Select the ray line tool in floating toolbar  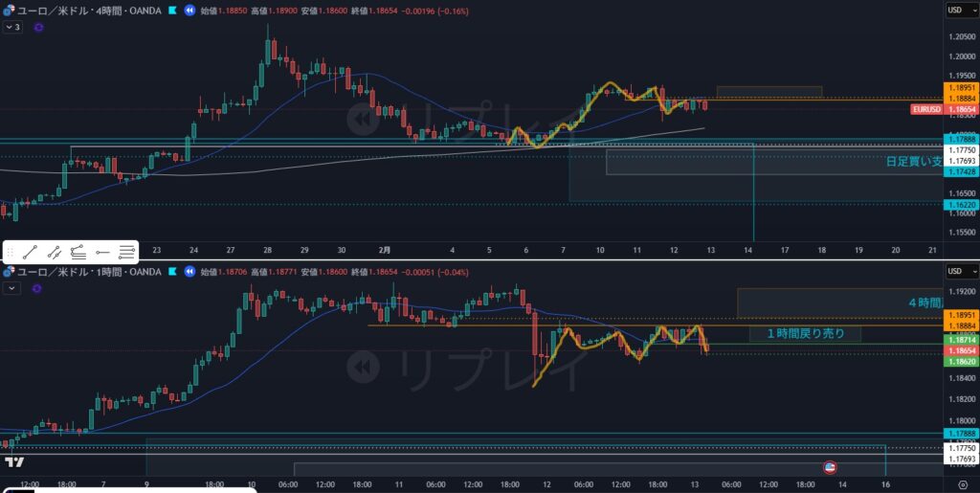pyautogui.click(x=55, y=253)
